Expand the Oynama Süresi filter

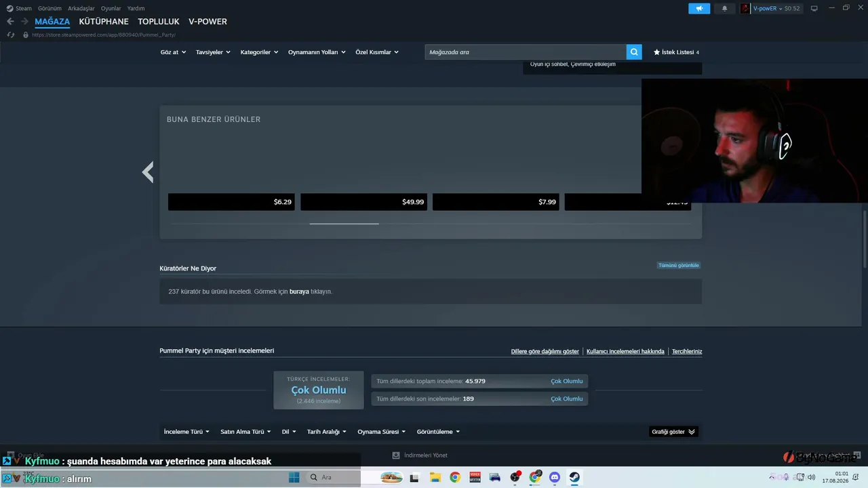[382, 432]
